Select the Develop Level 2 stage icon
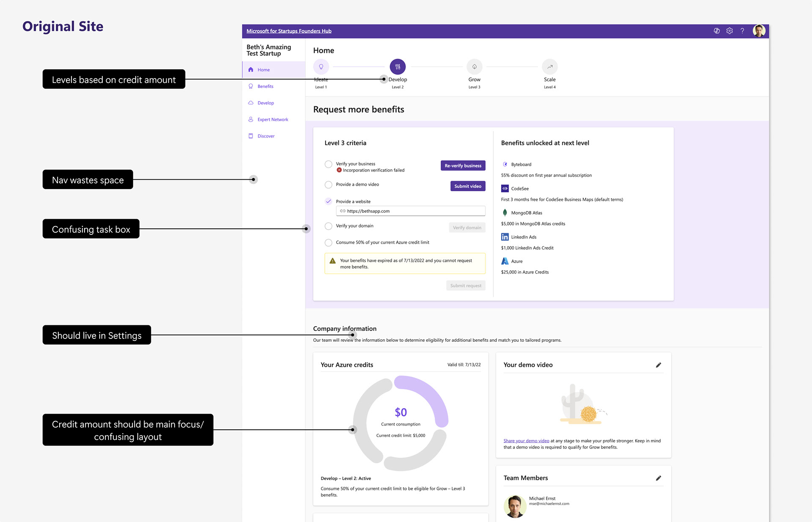812x522 pixels. tap(398, 67)
